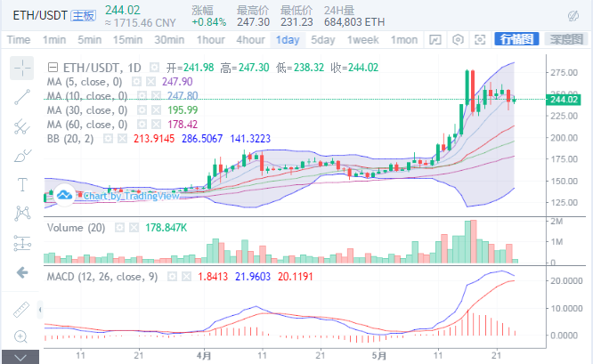Remove MA (60, close, 0) indicator
The height and width of the screenshot is (364, 593).
click(156, 125)
